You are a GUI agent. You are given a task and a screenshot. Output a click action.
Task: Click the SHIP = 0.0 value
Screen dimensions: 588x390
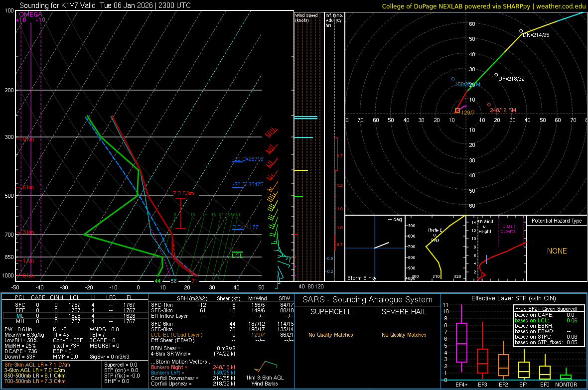(x=117, y=381)
